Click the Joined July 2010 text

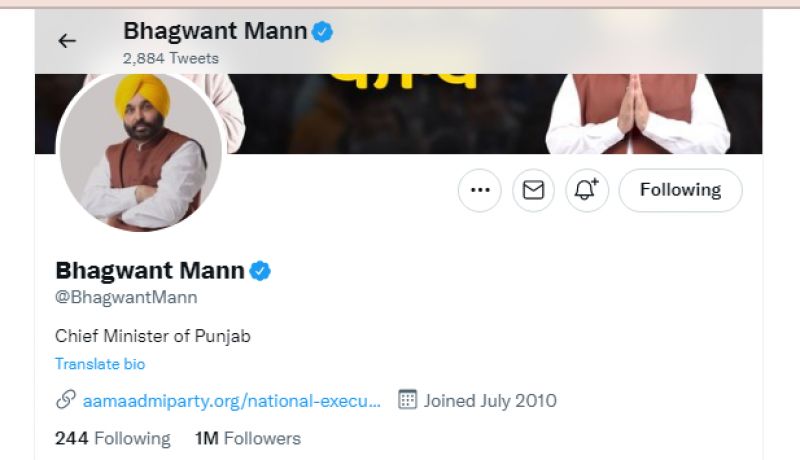[490, 401]
